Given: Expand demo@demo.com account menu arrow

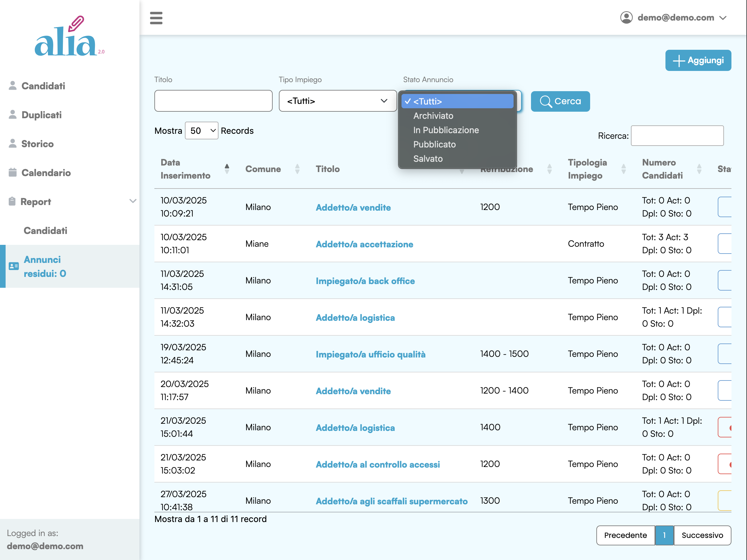Looking at the screenshot, I should [x=723, y=18].
